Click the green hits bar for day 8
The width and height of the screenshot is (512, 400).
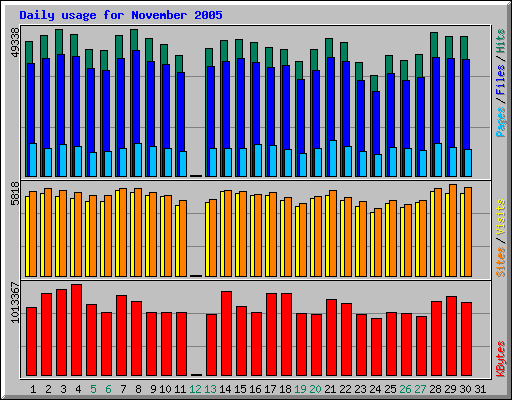(x=134, y=40)
